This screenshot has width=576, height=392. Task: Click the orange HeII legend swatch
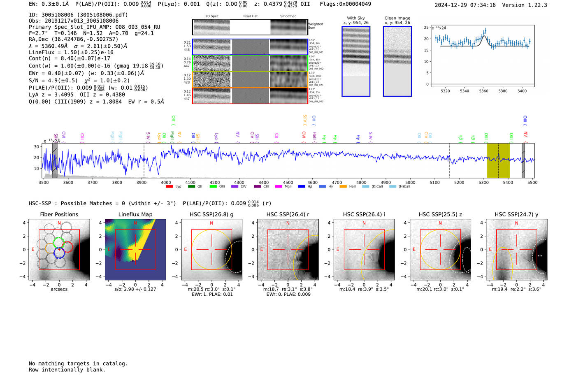tap(343, 187)
